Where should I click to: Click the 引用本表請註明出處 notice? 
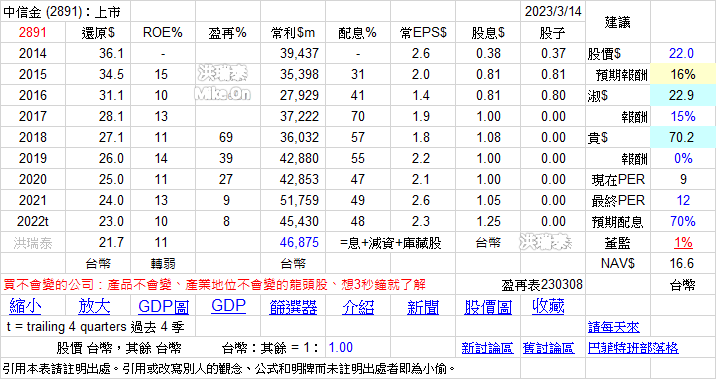tap(229, 368)
